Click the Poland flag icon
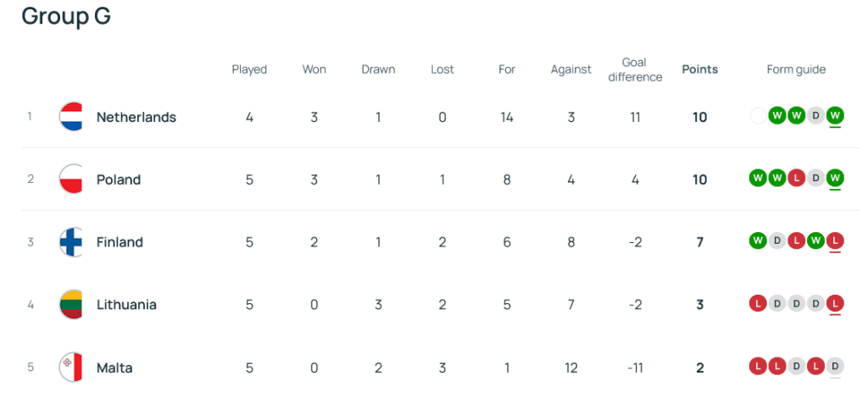 pos(71,180)
